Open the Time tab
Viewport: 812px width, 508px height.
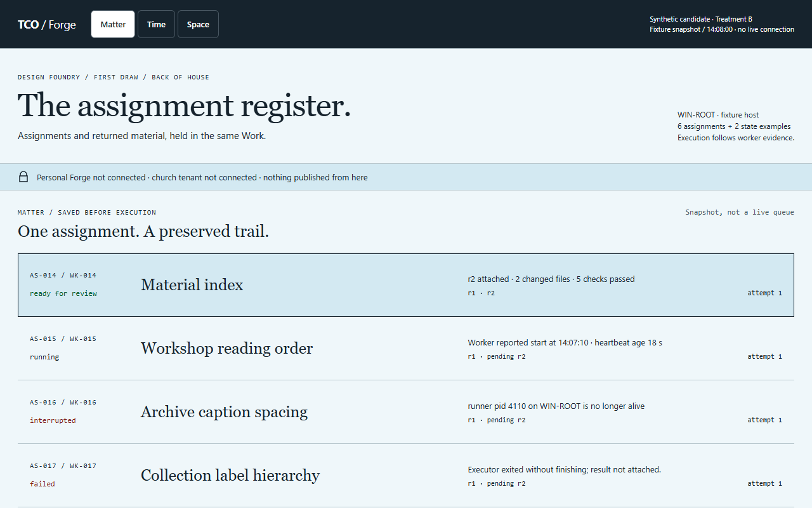coord(156,24)
